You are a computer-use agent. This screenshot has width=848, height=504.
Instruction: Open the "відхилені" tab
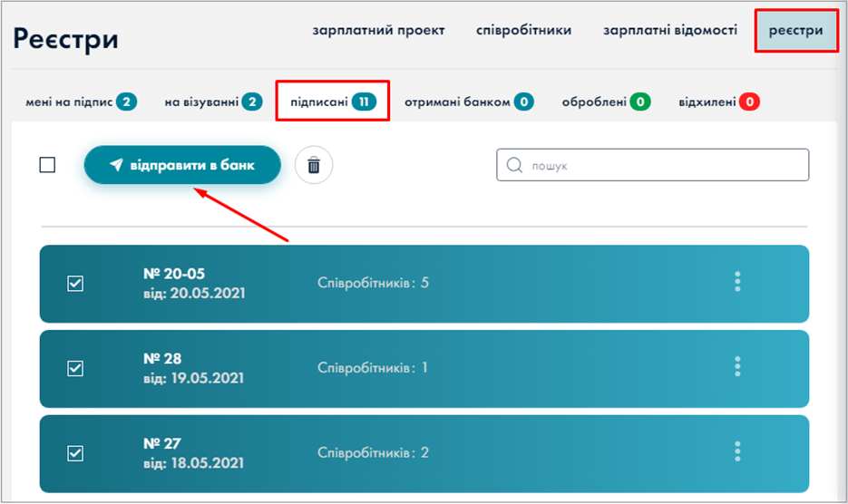tap(718, 102)
